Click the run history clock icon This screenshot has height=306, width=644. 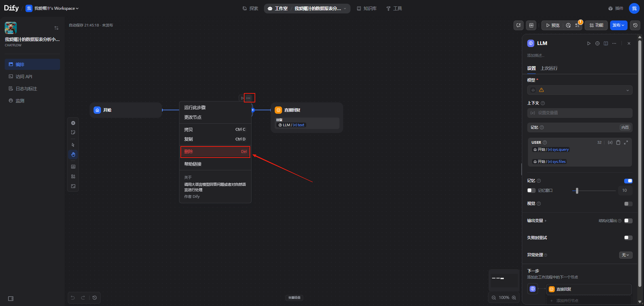(x=568, y=25)
